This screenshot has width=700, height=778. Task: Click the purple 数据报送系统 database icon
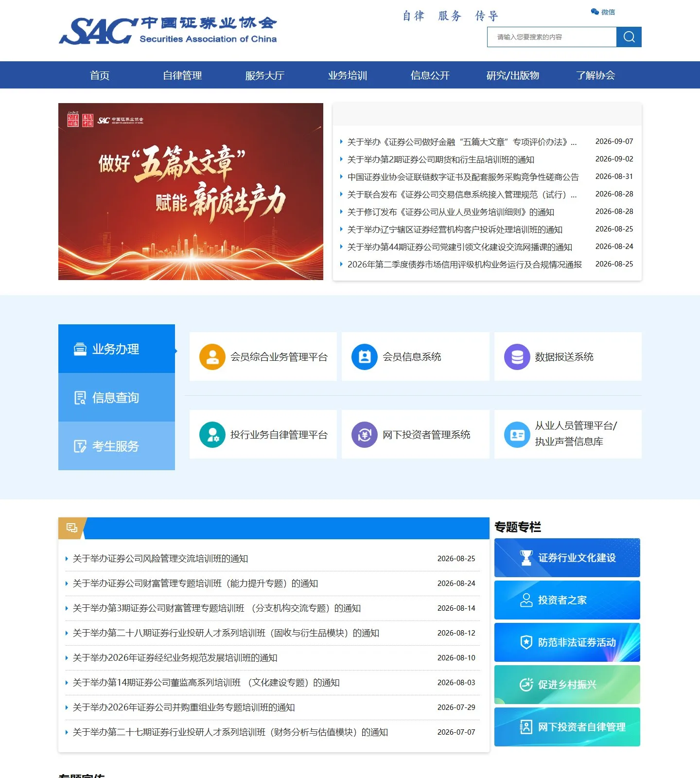[517, 357]
